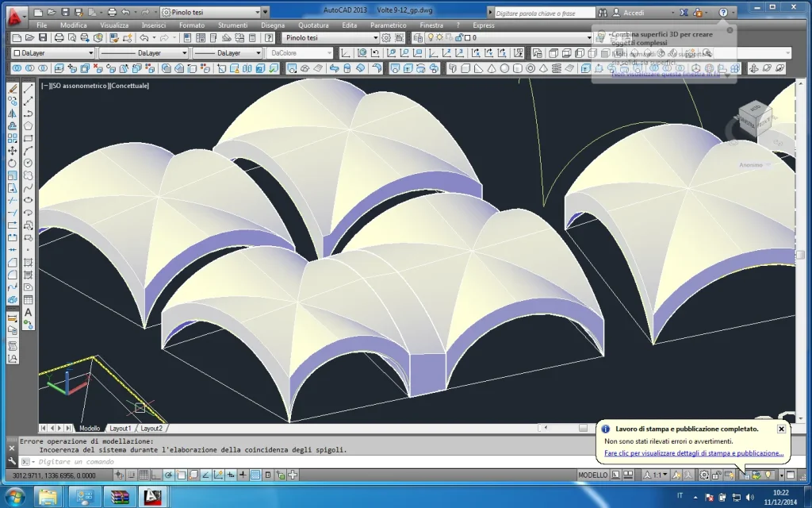This screenshot has width=812, height=508.
Task: Click the ViewCube in the viewport
Action: [753, 120]
